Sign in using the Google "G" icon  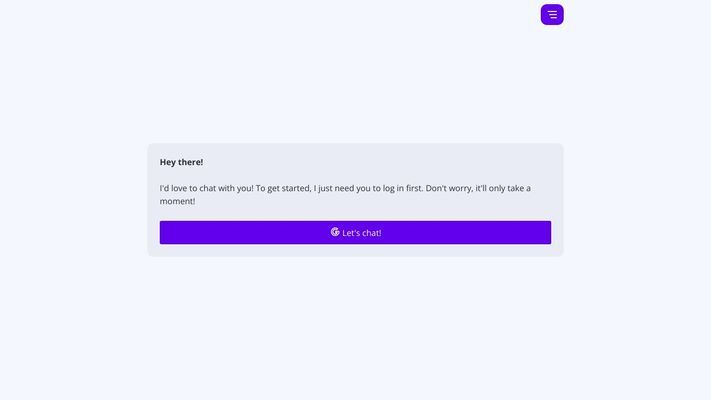(x=335, y=232)
